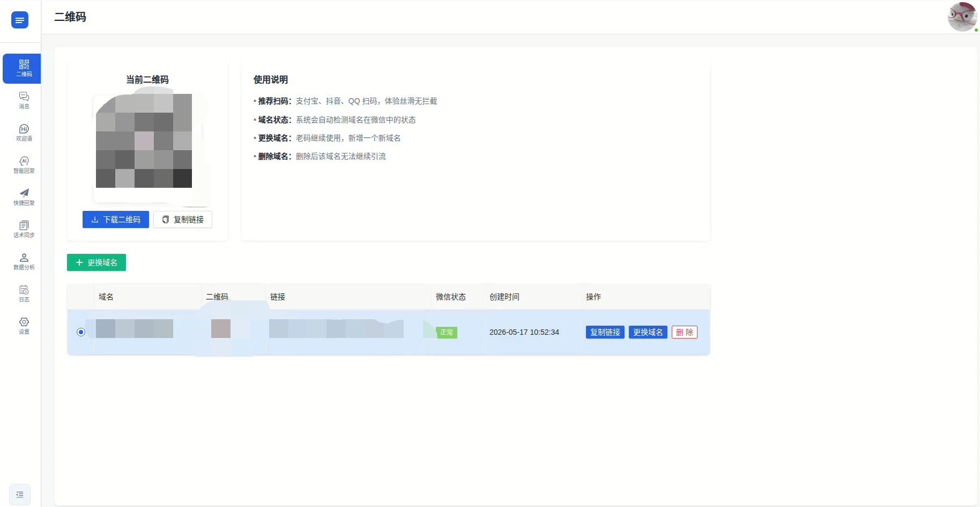This screenshot has width=980, height=507.
Task: Click the red 删除 button
Action: (685, 332)
